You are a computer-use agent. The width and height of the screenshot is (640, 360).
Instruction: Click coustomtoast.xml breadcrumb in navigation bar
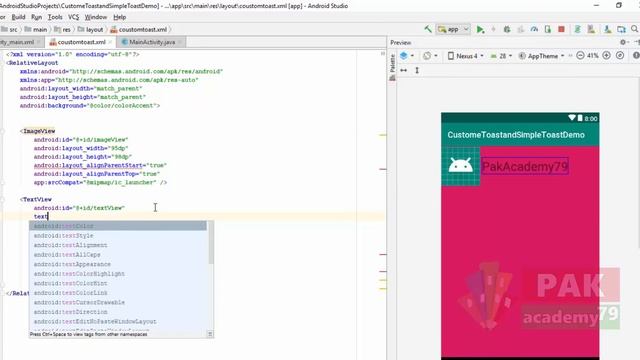[x=139, y=29]
